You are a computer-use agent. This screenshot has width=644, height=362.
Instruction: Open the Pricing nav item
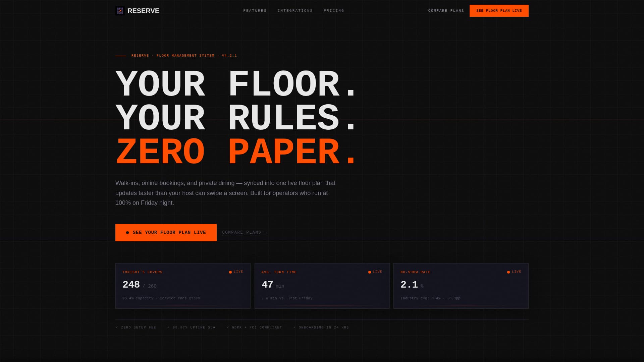tap(334, 11)
